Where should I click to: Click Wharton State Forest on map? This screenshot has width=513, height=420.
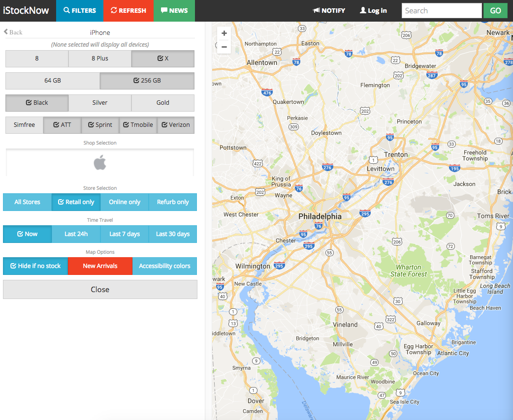(x=409, y=270)
